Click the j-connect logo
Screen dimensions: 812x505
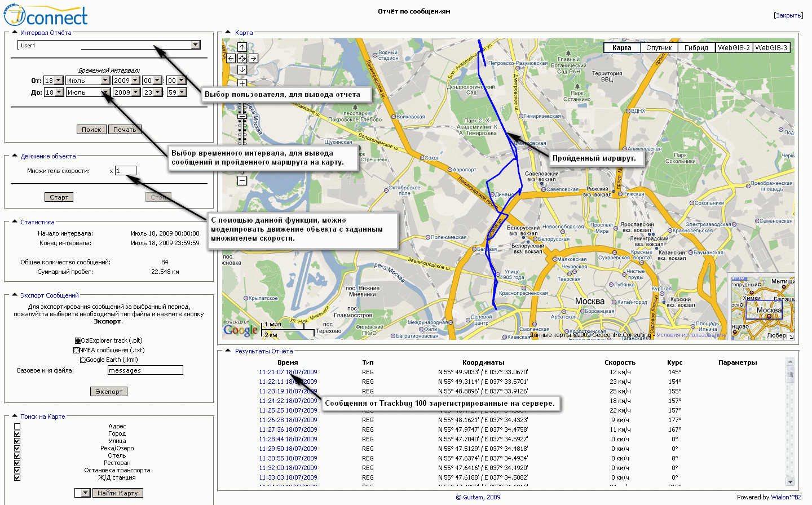click(x=46, y=15)
